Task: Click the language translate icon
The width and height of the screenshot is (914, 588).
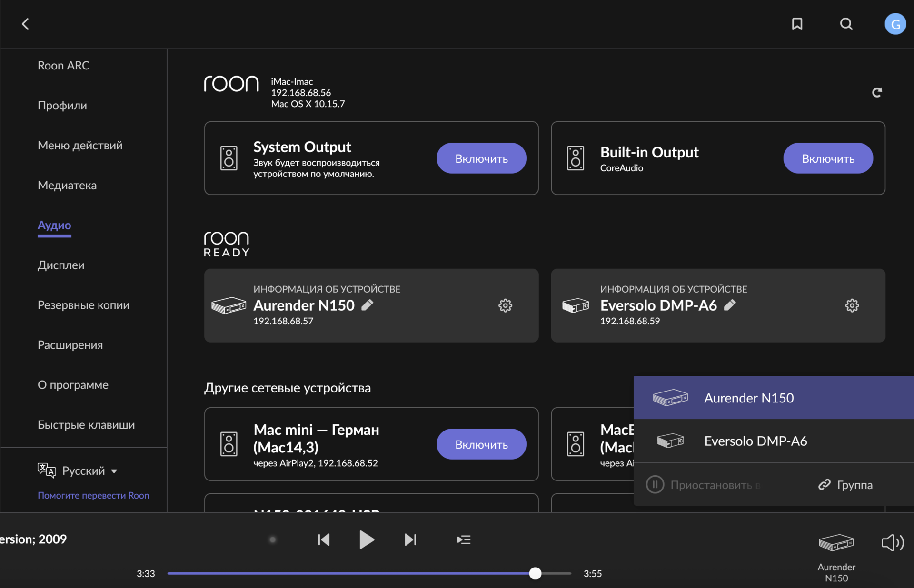Action: coord(47,470)
